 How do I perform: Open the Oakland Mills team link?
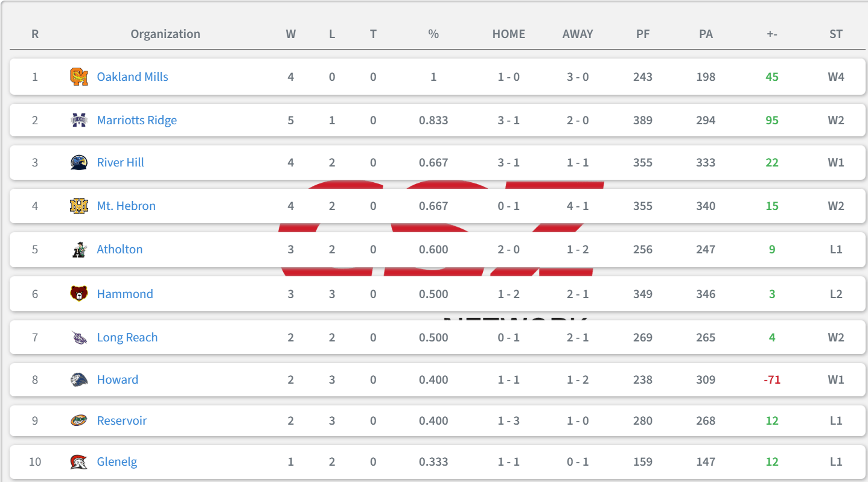[133, 77]
